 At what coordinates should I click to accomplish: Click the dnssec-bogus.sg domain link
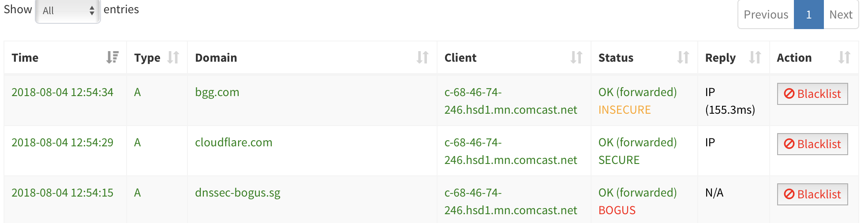tap(238, 193)
